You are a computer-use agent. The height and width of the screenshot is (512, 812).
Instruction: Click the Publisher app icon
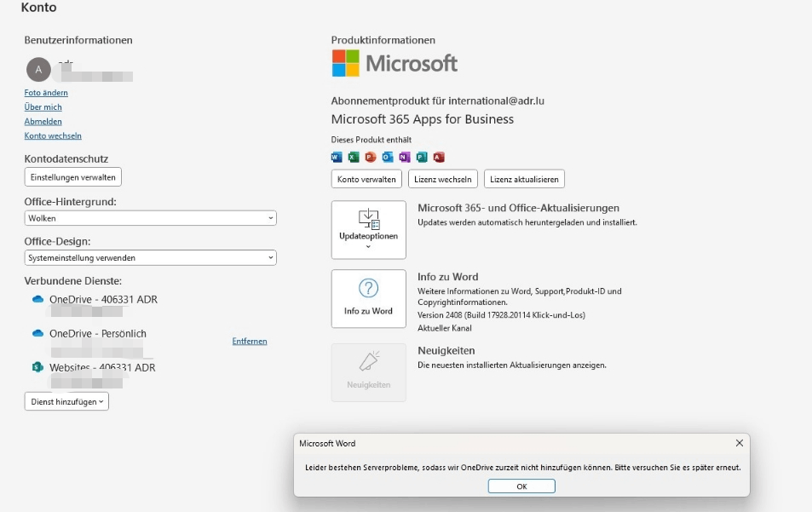tap(422, 157)
